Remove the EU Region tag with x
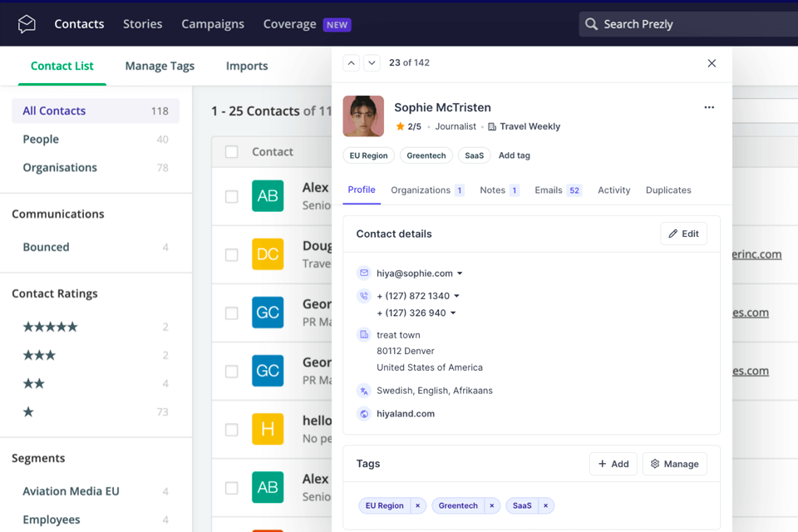Screen dimensions: 798x532 click(418, 505)
